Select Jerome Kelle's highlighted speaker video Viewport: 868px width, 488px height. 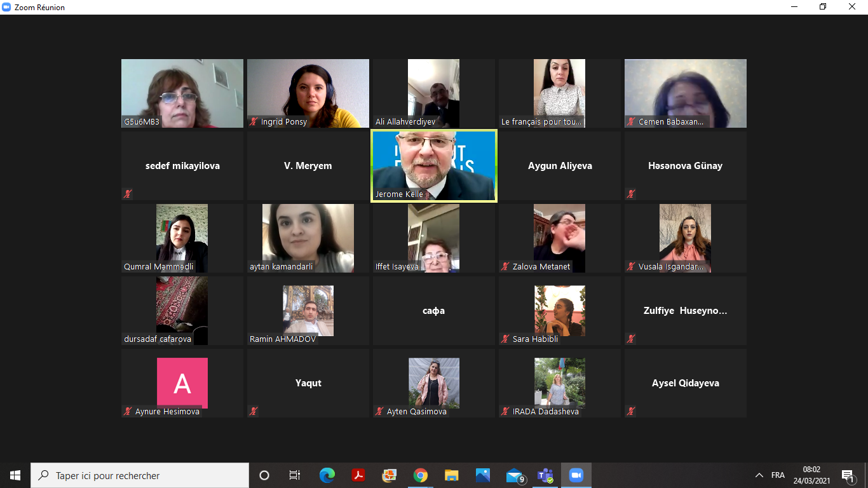click(x=434, y=166)
